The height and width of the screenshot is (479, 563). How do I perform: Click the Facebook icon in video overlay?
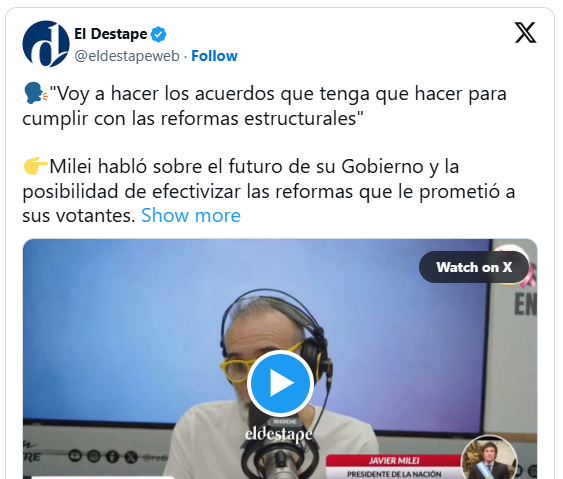coord(112,457)
